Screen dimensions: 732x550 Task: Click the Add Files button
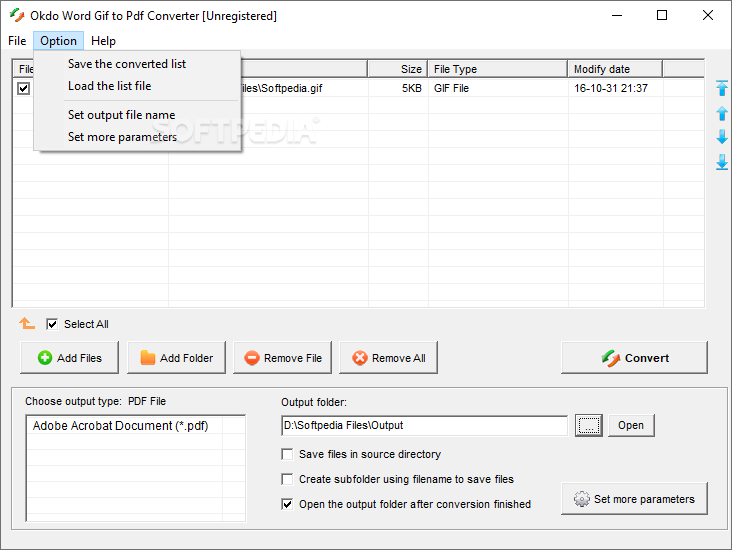pos(70,358)
